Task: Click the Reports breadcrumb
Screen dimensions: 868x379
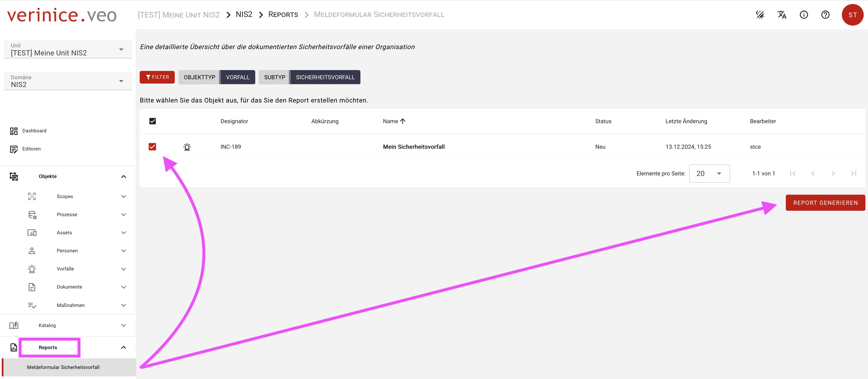Action: tap(283, 15)
